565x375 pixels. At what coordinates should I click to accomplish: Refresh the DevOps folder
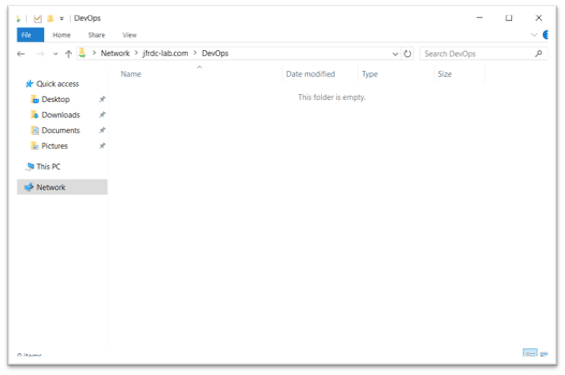coord(408,54)
